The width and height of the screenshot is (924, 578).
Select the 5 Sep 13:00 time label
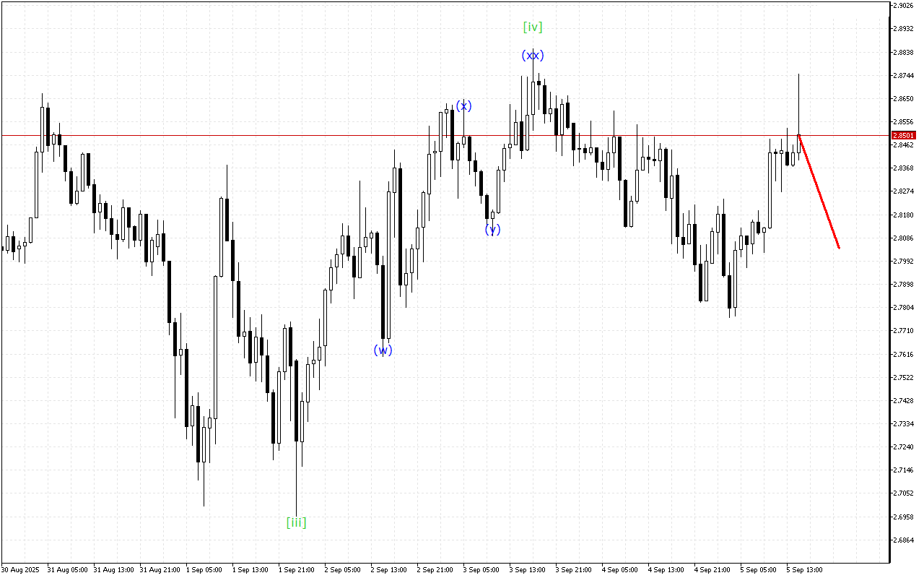805,570
